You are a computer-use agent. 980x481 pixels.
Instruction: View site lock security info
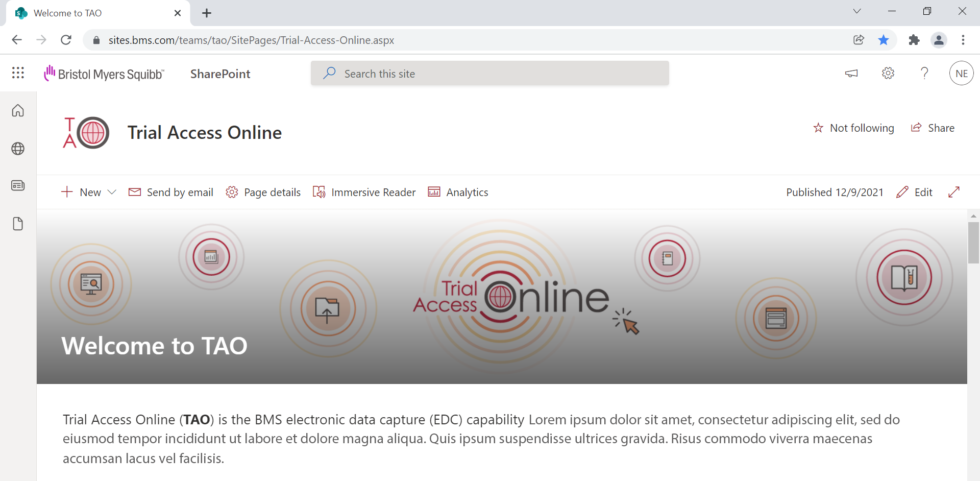coord(96,40)
